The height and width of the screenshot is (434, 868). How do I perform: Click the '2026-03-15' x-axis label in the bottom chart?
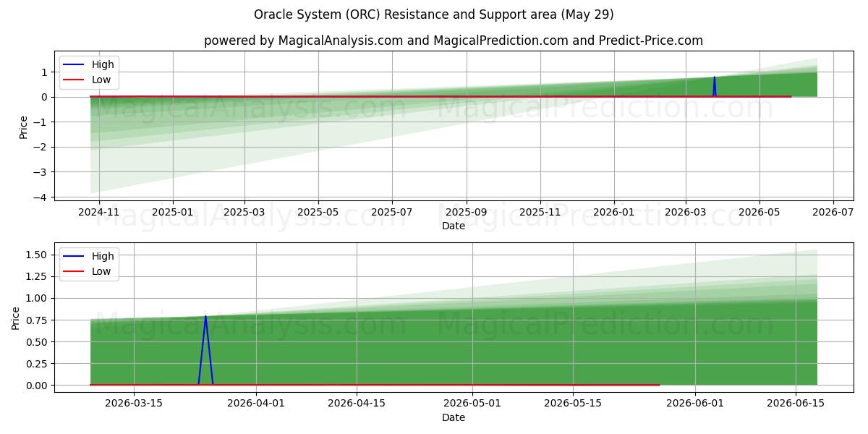134,404
